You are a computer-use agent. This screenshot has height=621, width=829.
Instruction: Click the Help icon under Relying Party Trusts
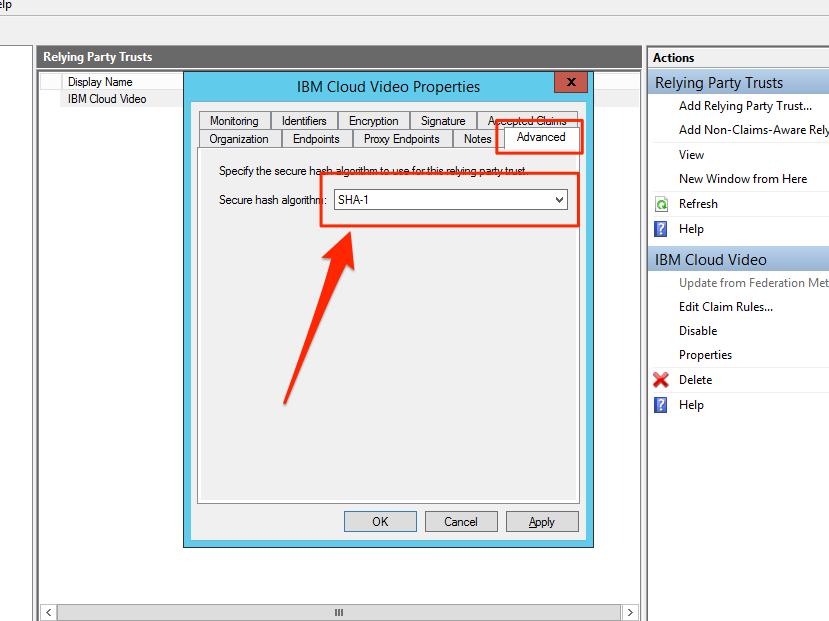click(661, 229)
